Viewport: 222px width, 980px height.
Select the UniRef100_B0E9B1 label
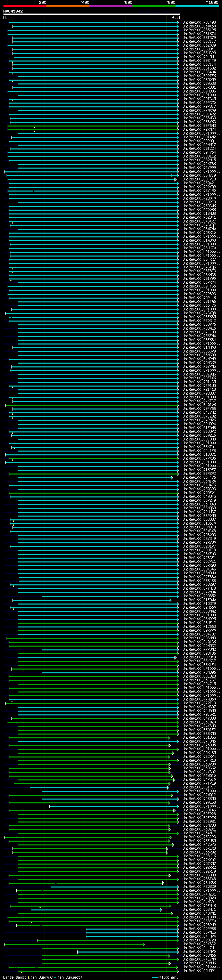point(199,821)
